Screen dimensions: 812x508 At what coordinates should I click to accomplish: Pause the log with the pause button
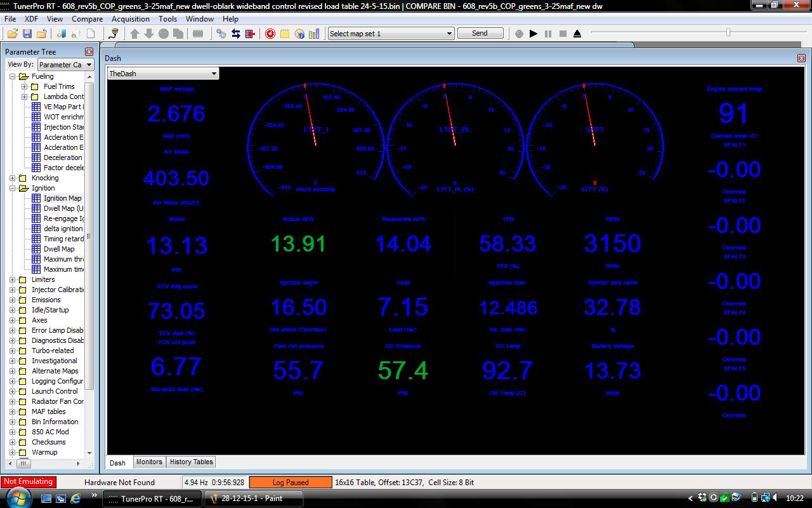pos(548,34)
